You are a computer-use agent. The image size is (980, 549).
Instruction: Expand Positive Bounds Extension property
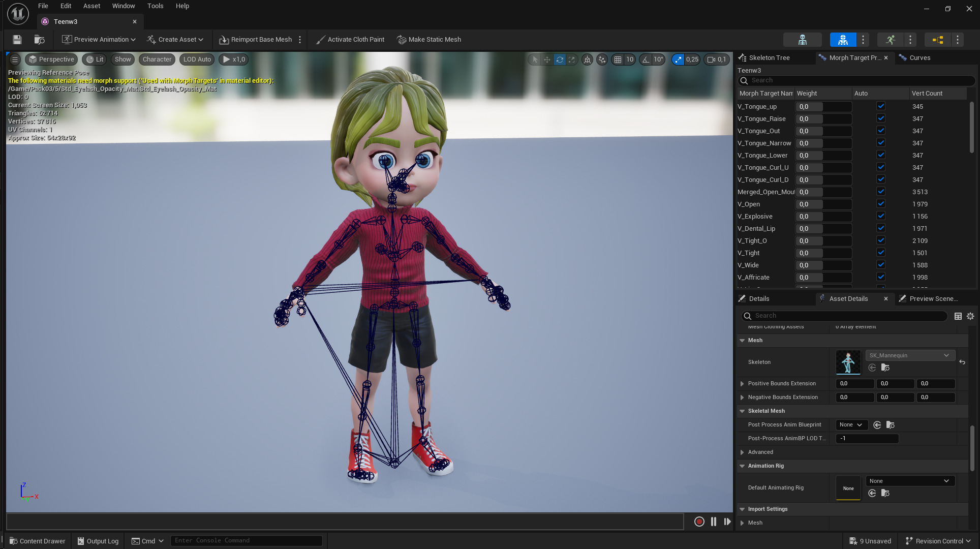click(x=742, y=384)
